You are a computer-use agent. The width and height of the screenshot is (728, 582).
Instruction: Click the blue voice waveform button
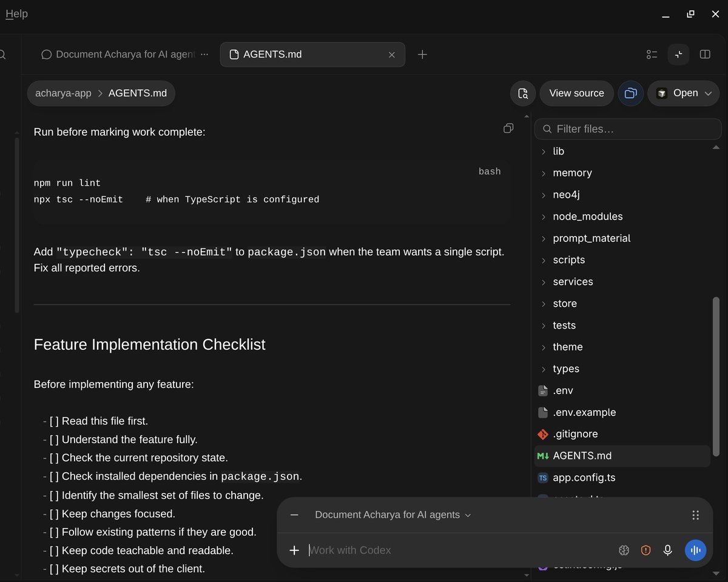pos(695,550)
